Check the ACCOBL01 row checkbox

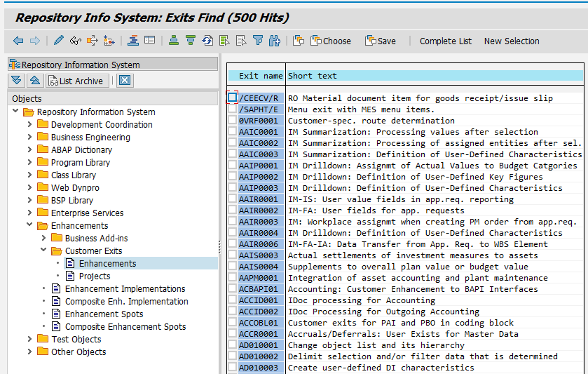(232, 322)
